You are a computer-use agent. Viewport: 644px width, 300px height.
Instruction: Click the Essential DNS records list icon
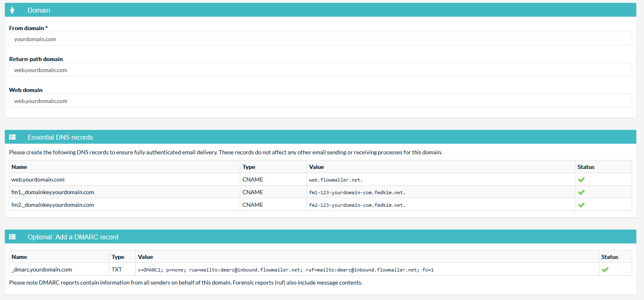click(12, 137)
